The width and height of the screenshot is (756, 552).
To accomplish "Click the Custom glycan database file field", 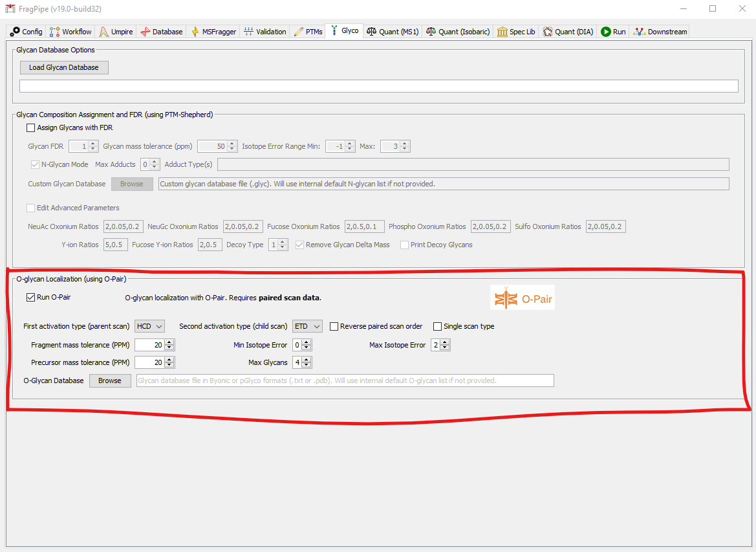I will tap(444, 184).
